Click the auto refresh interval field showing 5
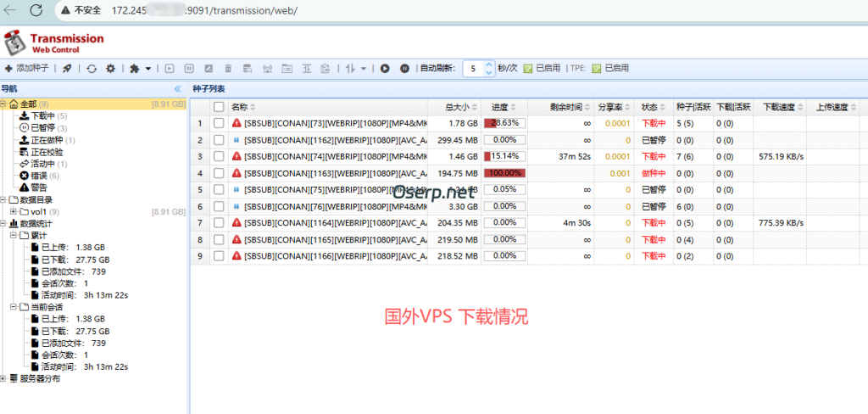Screen dimensions: 868x414 point(473,68)
